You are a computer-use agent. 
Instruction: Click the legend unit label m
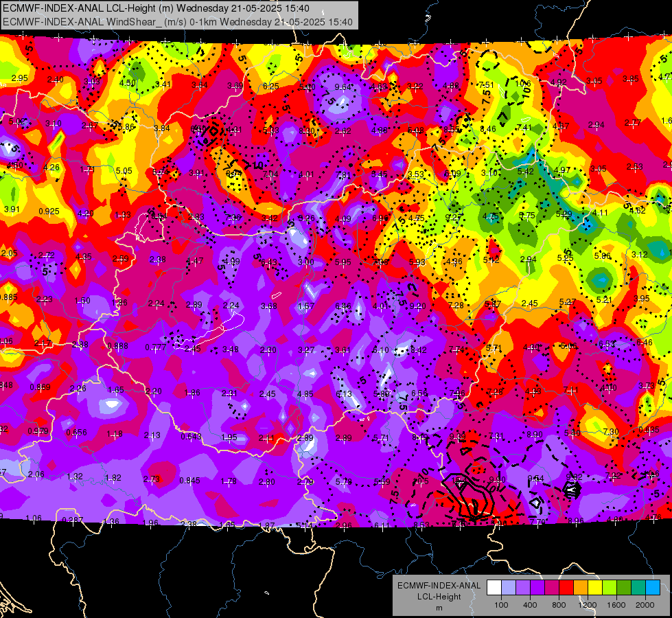pos(439,608)
